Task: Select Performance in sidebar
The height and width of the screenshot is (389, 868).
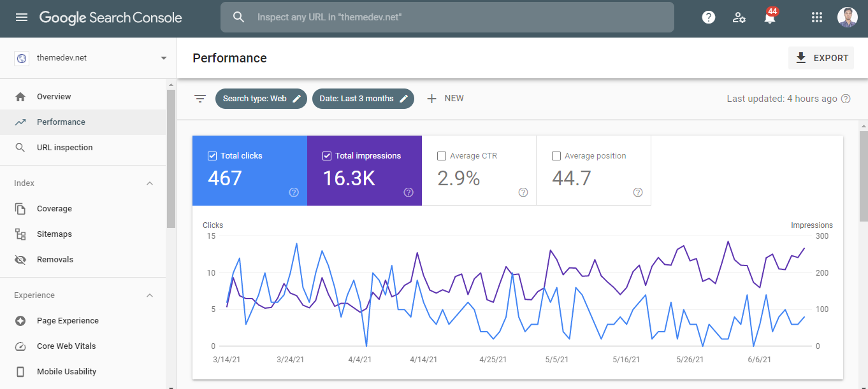Action: click(x=83, y=122)
